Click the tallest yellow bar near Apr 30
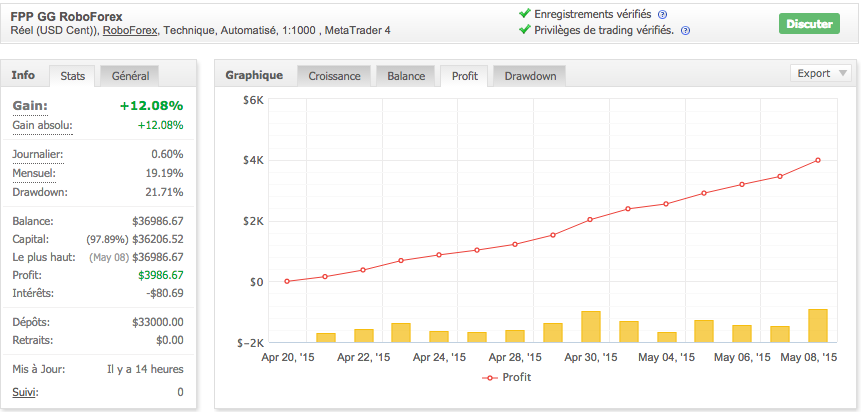Screen dimensions: 861x412 (590, 326)
